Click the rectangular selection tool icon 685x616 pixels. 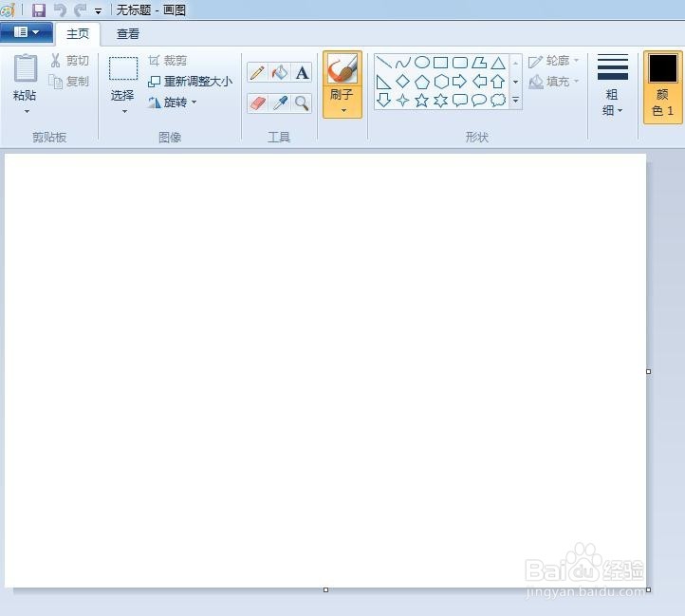[x=123, y=68]
